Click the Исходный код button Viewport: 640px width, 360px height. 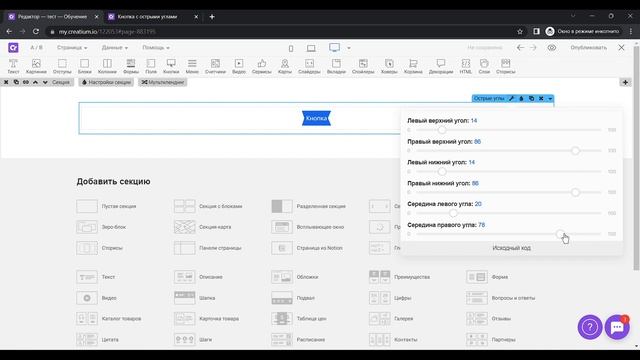(511, 248)
